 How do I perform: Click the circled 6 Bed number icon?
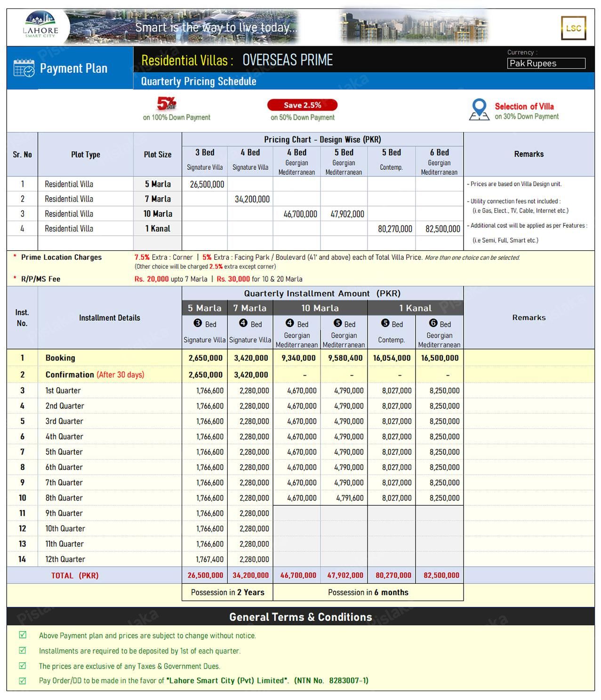tap(433, 323)
